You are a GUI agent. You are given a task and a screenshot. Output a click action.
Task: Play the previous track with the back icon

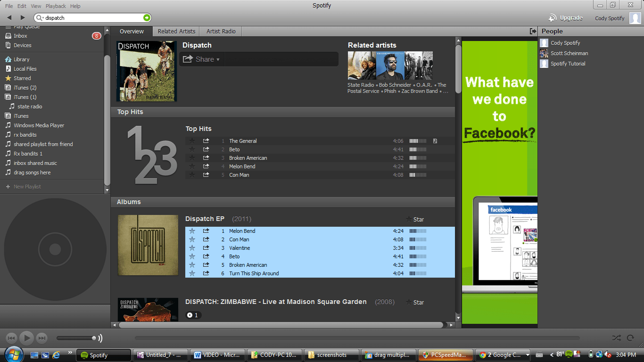click(x=12, y=337)
